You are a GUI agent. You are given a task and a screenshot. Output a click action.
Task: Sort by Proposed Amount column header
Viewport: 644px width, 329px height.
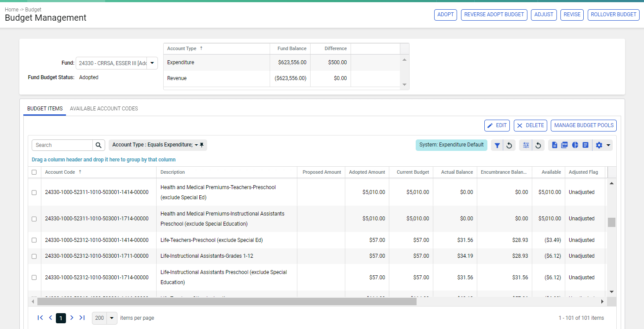(x=322, y=172)
